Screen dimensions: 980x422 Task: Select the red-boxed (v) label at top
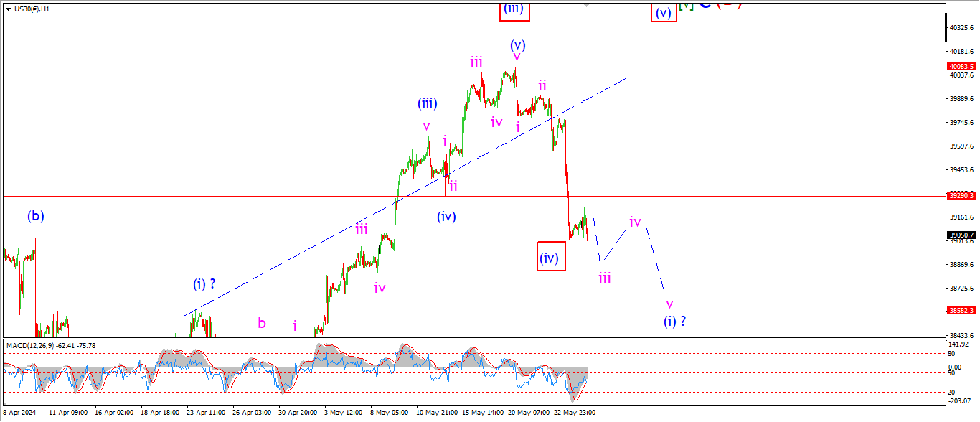664,12
